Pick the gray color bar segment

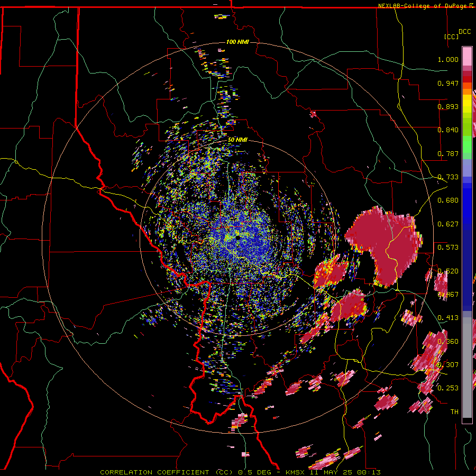tap(467, 368)
